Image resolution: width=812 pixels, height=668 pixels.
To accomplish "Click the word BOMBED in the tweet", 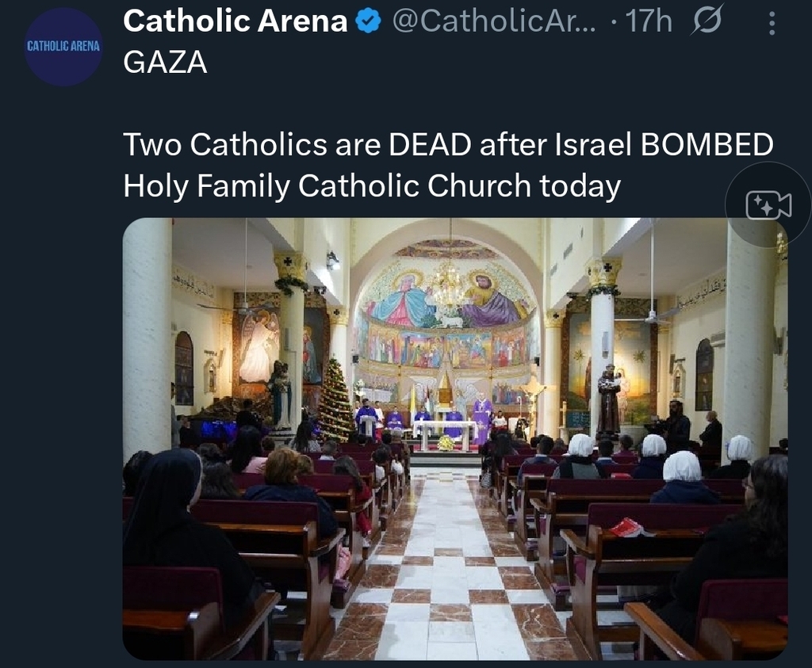I will click(707, 145).
